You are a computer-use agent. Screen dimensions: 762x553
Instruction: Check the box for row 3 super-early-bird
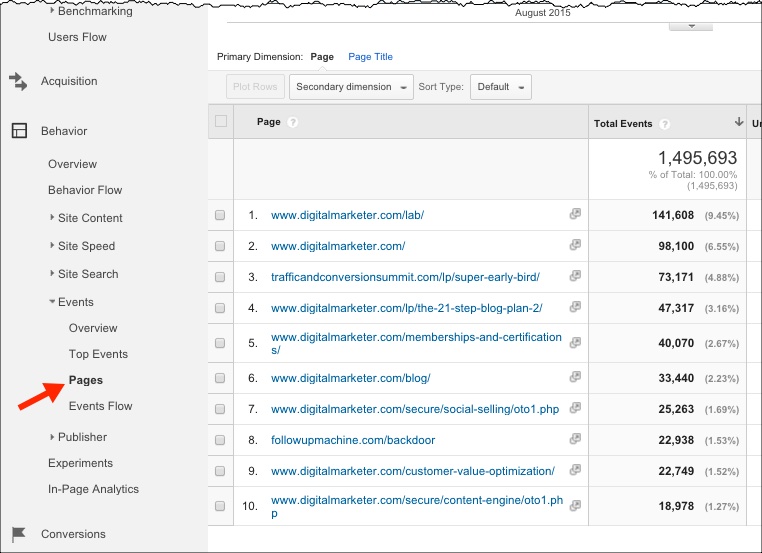[x=220, y=277]
